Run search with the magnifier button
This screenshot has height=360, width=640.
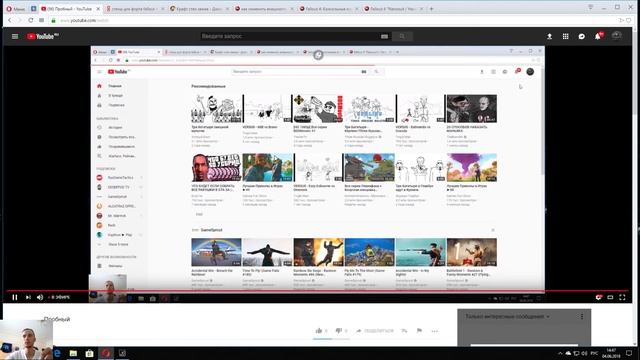[x=402, y=36]
